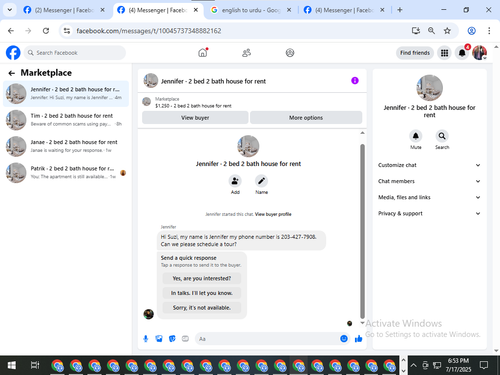Screen dimensions: 500x375
Task: Focus the Search Facebook field
Action: click(x=75, y=53)
